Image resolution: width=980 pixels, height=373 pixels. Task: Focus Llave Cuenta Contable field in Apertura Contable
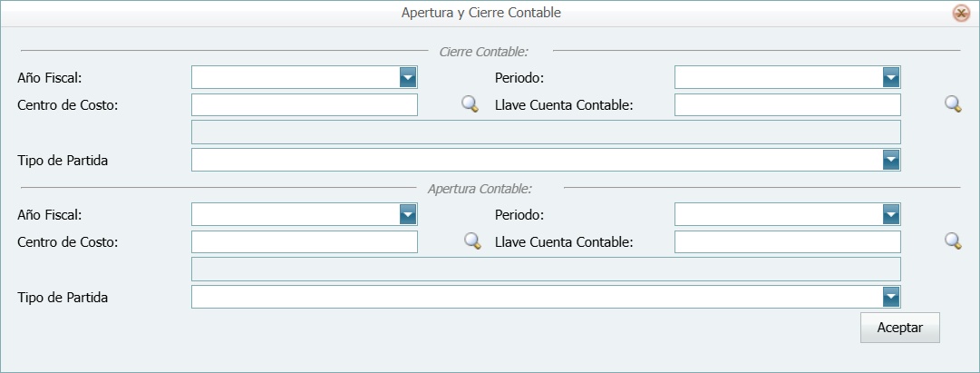click(787, 242)
